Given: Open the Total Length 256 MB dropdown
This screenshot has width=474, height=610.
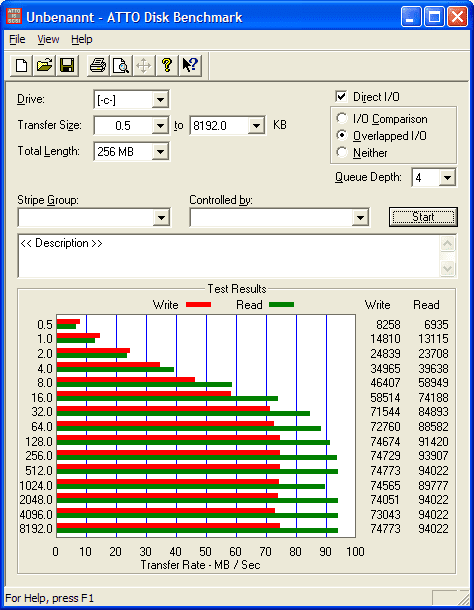Looking at the screenshot, I should [160, 152].
